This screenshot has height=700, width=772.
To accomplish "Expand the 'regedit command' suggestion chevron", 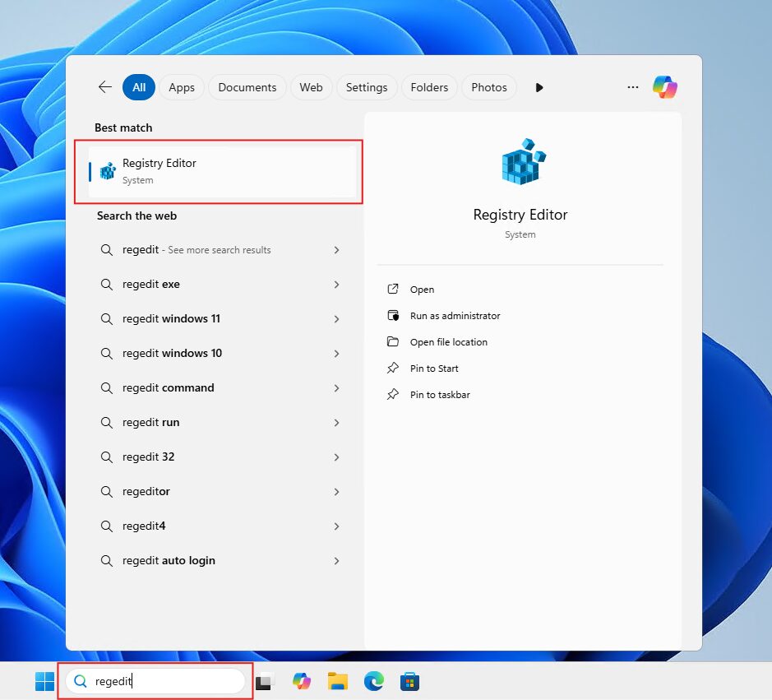I will click(x=337, y=387).
